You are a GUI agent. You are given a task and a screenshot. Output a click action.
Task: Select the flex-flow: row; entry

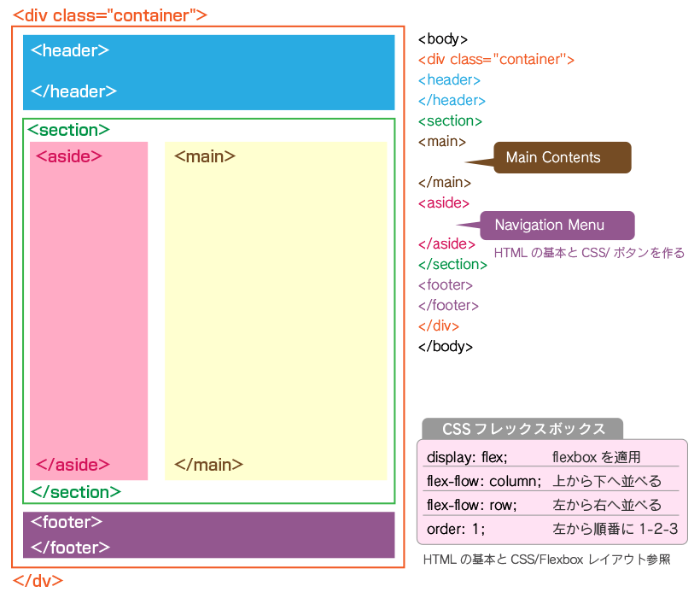pyautogui.click(x=471, y=505)
